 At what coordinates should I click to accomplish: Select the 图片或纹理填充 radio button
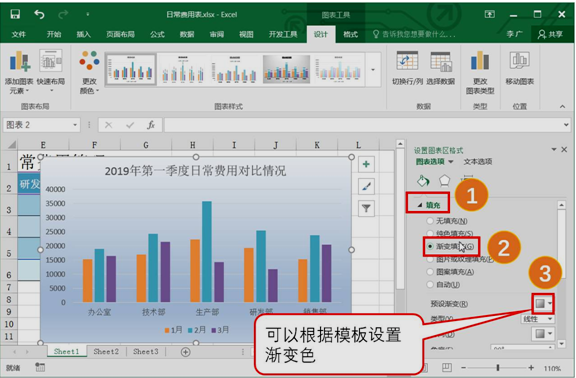point(430,259)
